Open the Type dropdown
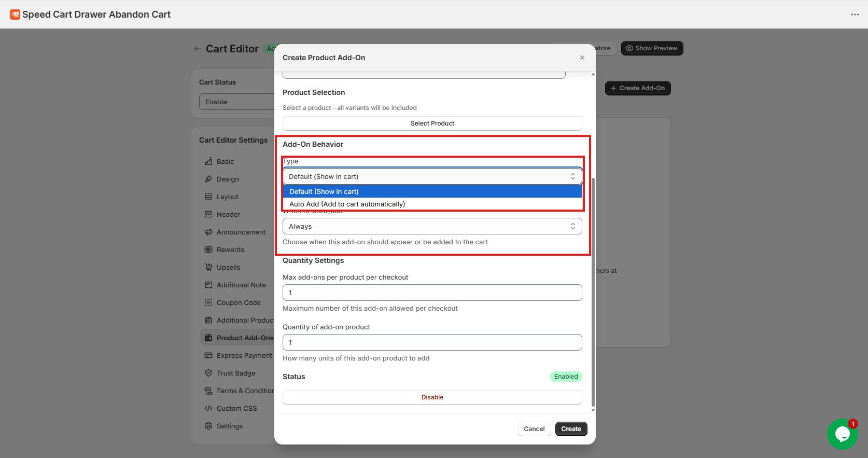The image size is (868, 458). pos(432,176)
